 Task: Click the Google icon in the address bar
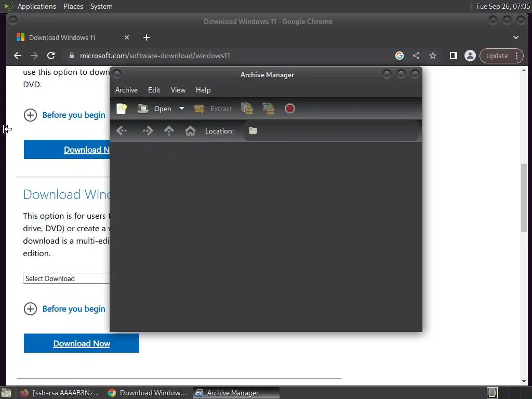point(400,56)
